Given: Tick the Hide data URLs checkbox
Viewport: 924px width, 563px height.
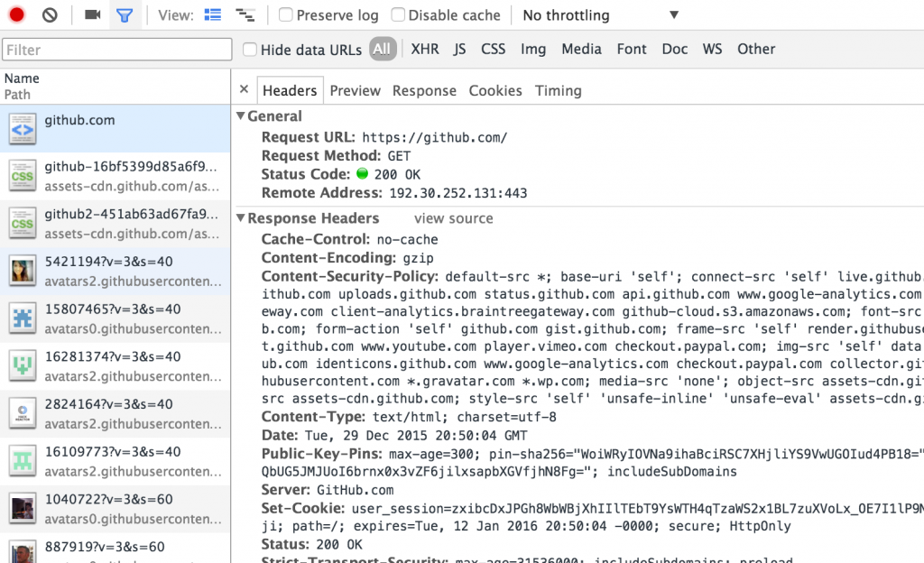Looking at the screenshot, I should coord(250,50).
